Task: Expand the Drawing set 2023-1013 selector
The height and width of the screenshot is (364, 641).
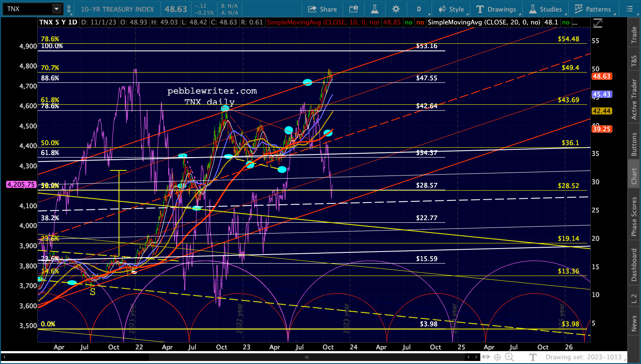Action: 583,357
